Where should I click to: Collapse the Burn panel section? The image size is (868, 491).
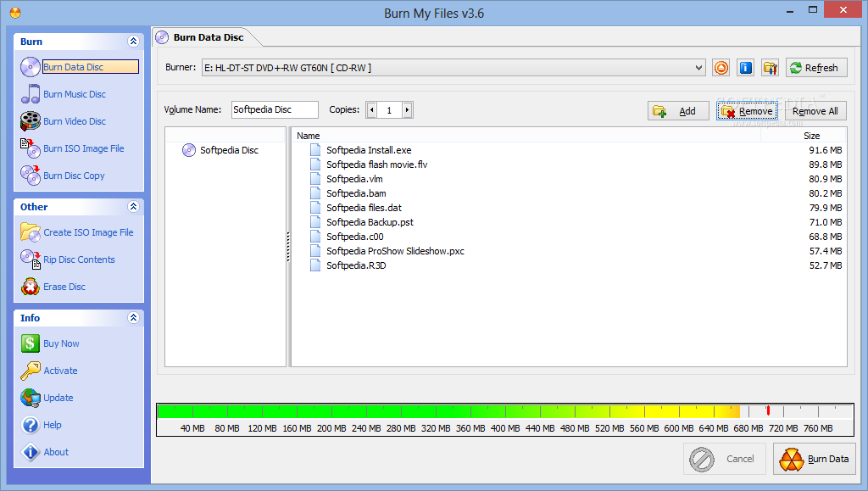(x=133, y=41)
